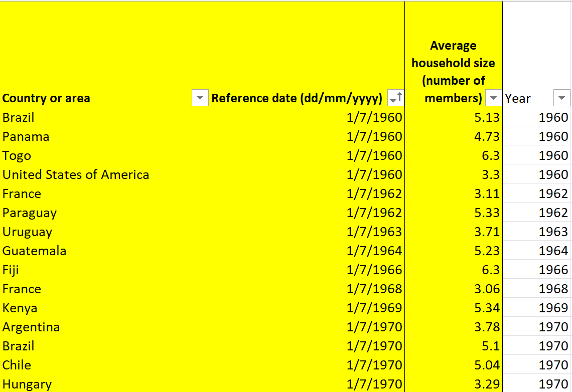The width and height of the screenshot is (572, 392).
Task: Select the Panama country cell
Action: point(26,137)
